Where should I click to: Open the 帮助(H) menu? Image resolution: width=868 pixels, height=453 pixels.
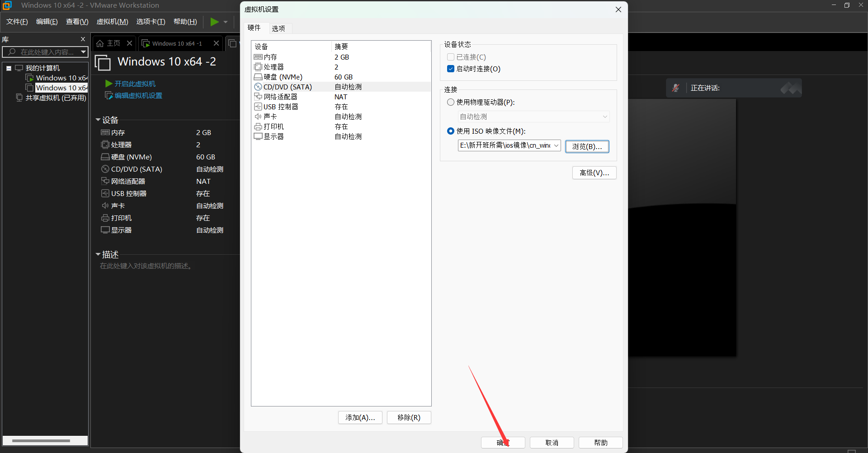[185, 22]
